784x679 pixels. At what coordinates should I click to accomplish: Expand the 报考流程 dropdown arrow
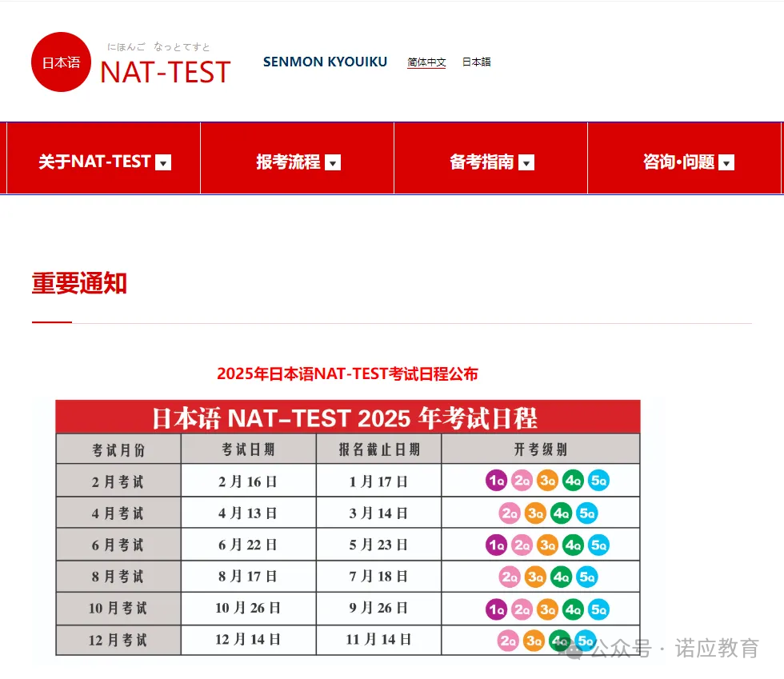(333, 162)
